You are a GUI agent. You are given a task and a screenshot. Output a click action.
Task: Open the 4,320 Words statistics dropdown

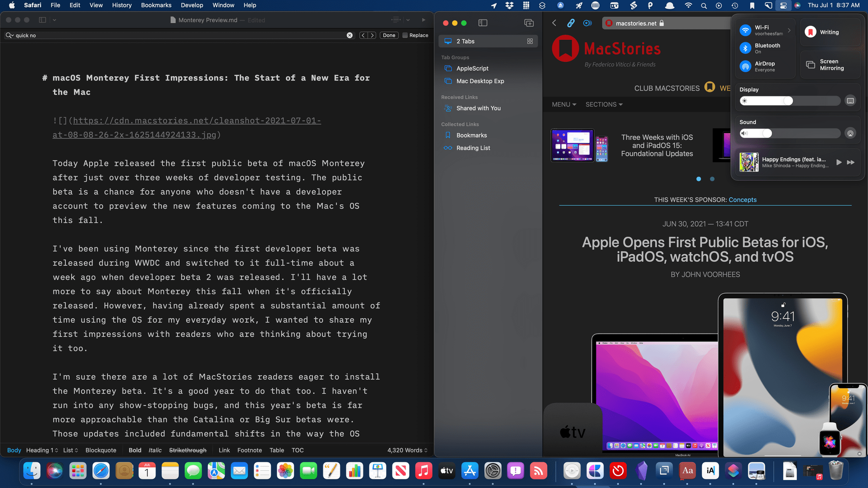[407, 450]
